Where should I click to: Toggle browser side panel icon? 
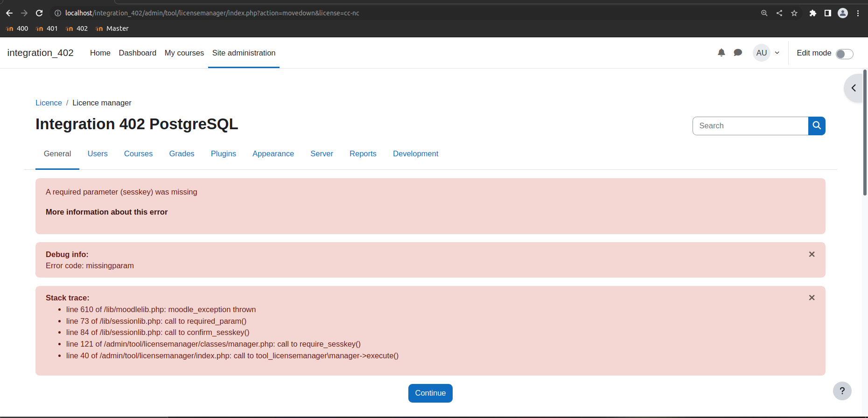pos(828,13)
